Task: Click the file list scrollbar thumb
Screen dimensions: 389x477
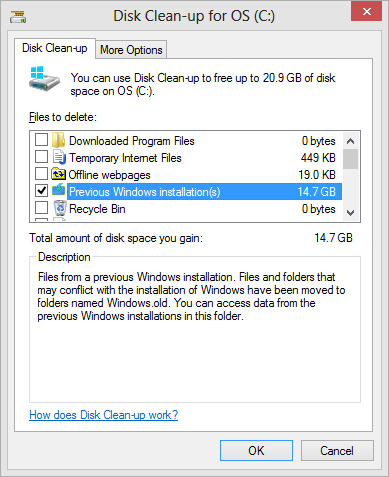Action: (350, 159)
